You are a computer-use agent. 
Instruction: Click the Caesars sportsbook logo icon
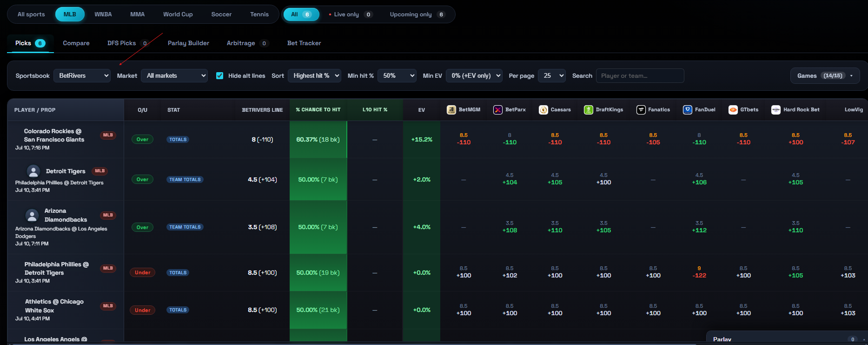click(543, 110)
